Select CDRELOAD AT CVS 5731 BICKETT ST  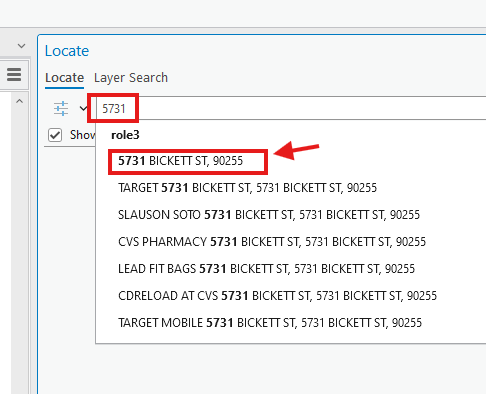point(277,296)
